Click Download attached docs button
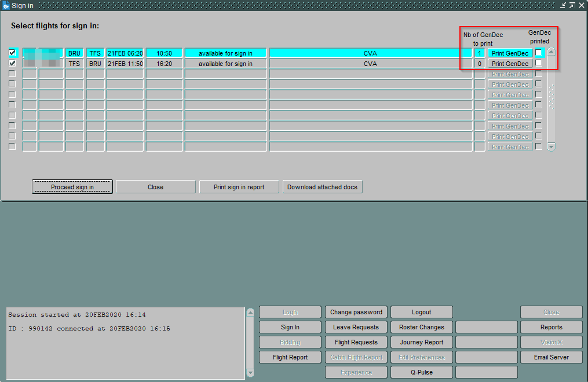Screen dimensions: 588x382 click(322, 187)
